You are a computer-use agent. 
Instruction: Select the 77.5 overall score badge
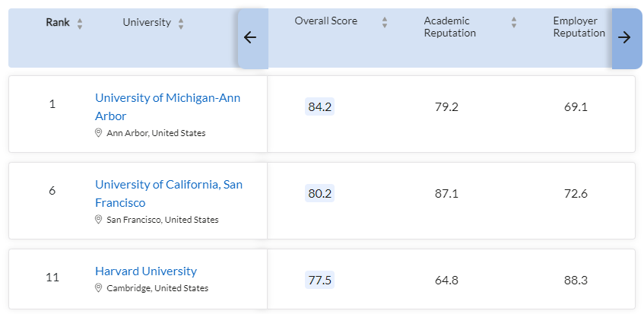click(x=319, y=281)
